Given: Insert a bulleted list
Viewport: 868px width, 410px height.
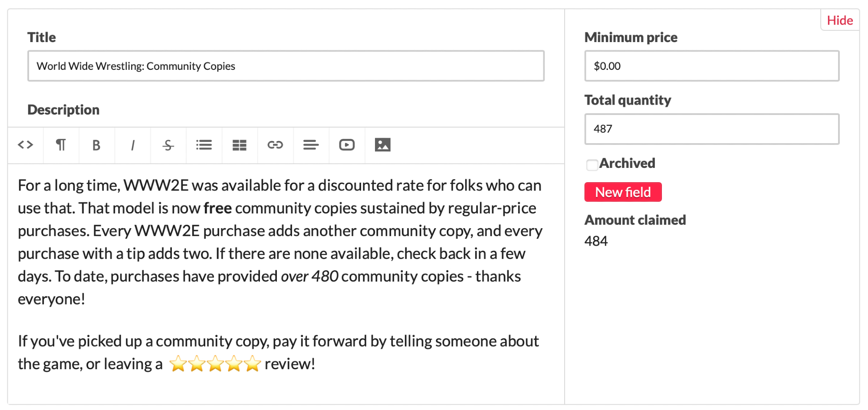Looking at the screenshot, I should (204, 145).
